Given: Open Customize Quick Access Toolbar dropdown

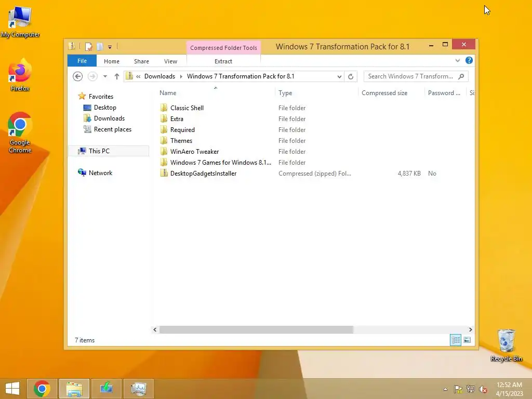Looking at the screenshot, I should 110,47.
